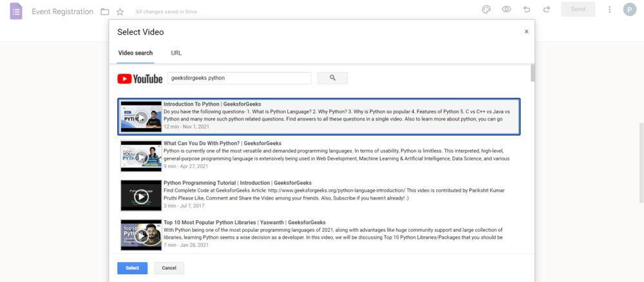Click 'All changes saved in Drive' status
This screenshot has width=644, height=282.
click(166, 12)
